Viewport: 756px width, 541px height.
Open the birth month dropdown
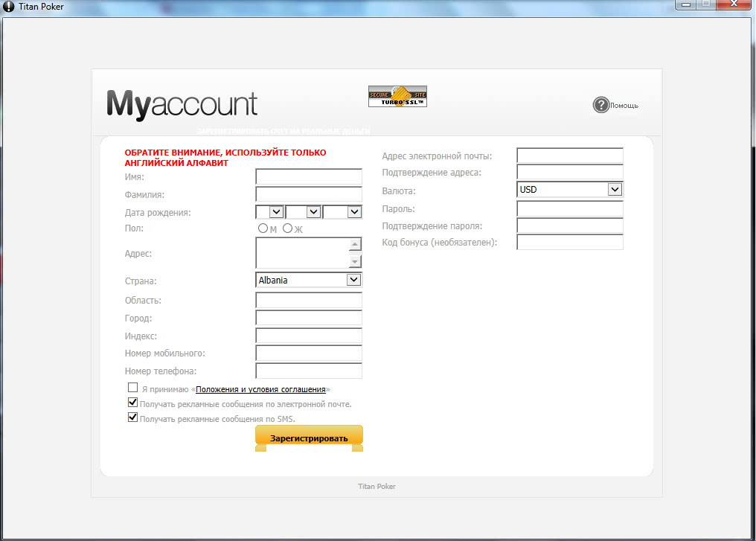coord(303,211)
